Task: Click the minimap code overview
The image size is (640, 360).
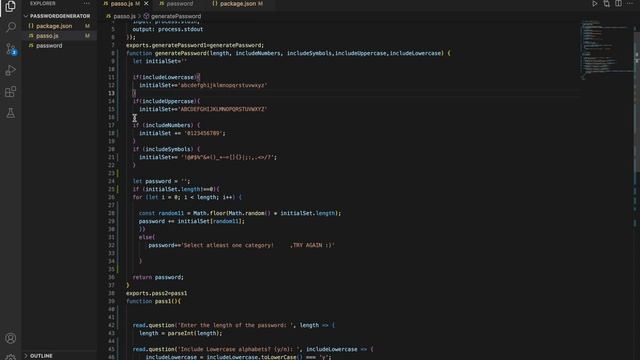Action: coord(606,49)
